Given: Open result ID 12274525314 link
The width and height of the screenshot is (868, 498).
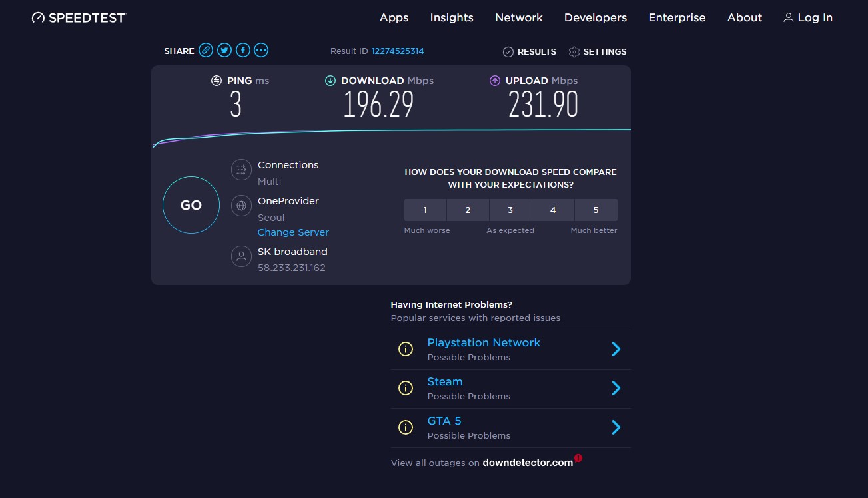Looking at the screenshot, I should (x=398, y=51).
